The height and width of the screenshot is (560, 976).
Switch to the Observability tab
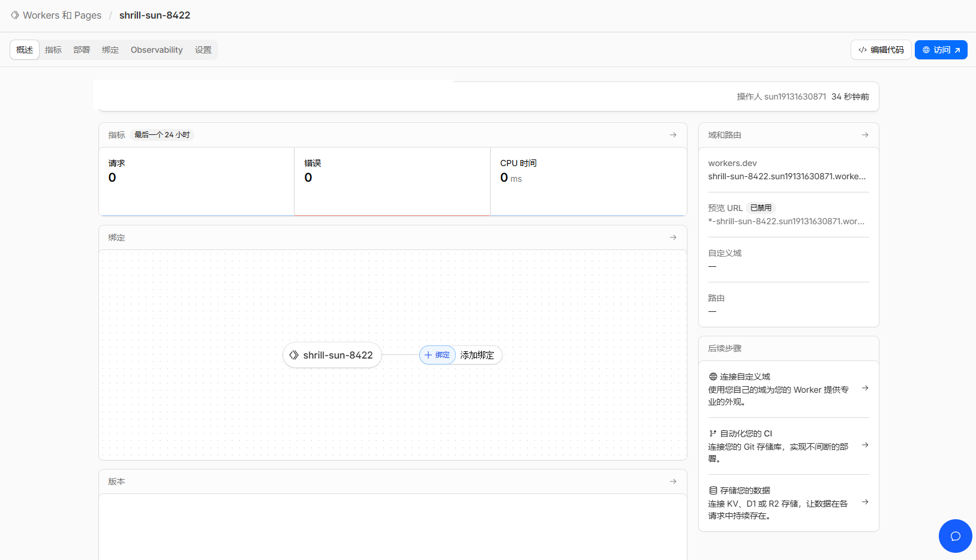click(x=157, y=50)
